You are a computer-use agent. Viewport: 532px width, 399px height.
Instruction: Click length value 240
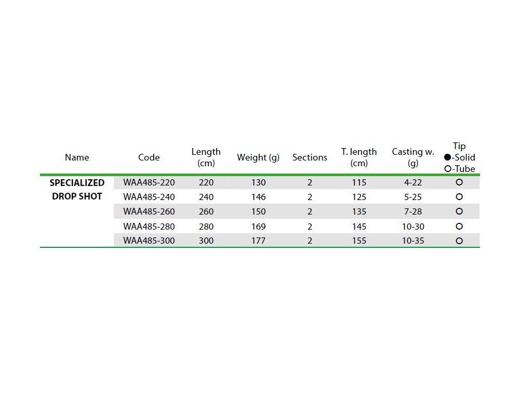pos(206,197)
